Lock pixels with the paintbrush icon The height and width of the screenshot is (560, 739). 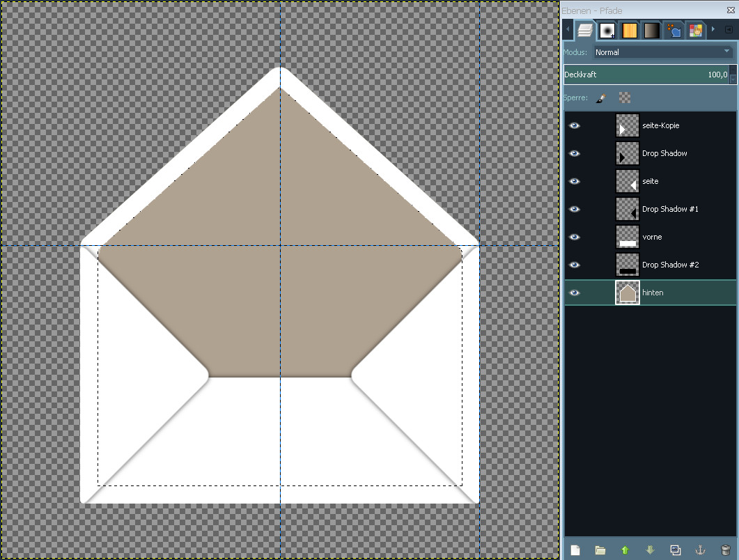[x=601, y=98]
